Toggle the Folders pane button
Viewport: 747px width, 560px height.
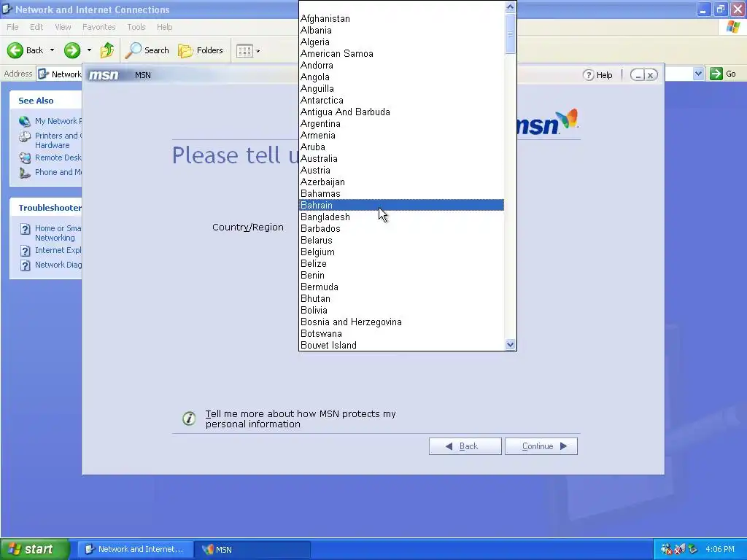point(201,50)
